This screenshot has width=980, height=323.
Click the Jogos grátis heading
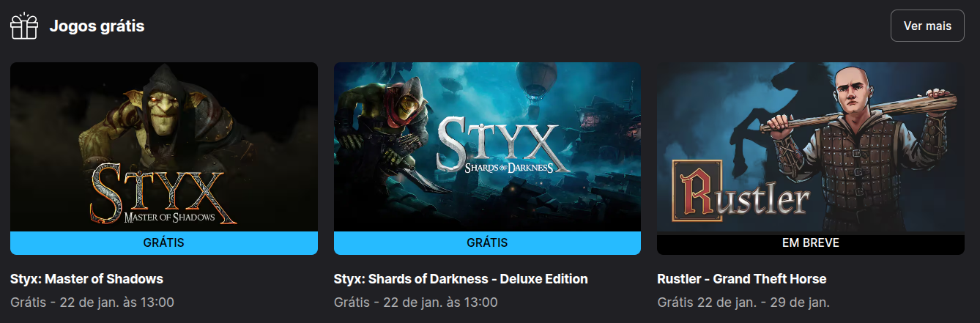pos(97,26)
